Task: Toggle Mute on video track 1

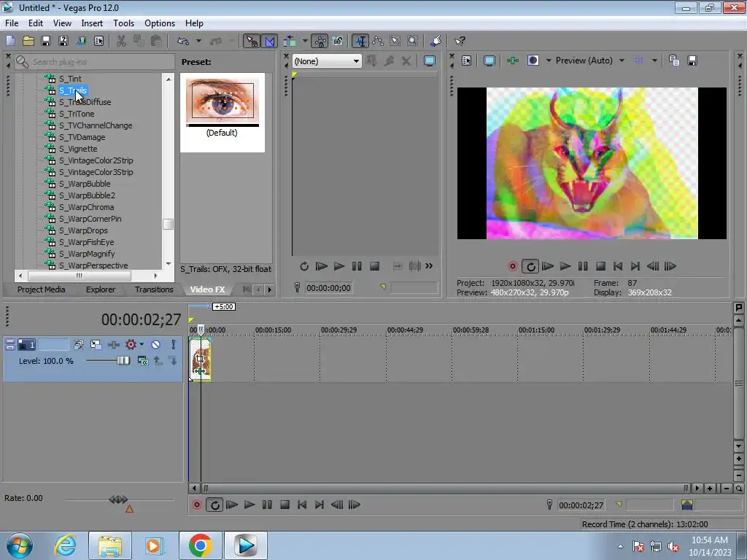Action: tap(156, 344)
